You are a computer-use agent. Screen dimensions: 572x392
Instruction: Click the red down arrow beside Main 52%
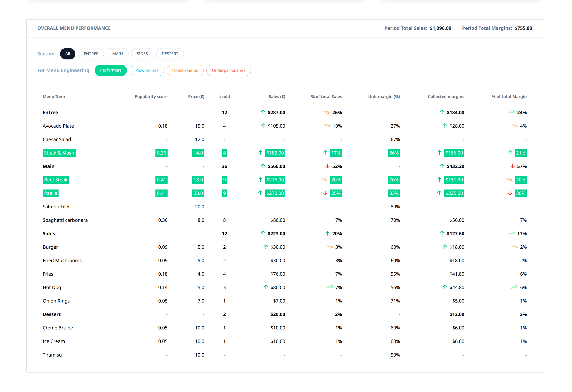tap(327, 166)
